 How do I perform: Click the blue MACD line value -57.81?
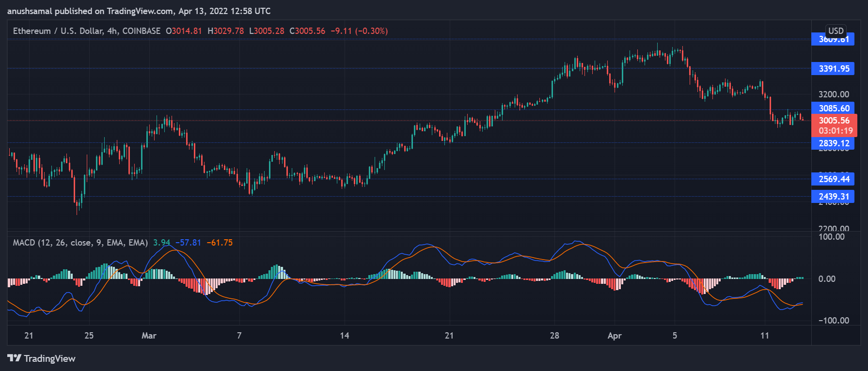[x=188, y=243]
